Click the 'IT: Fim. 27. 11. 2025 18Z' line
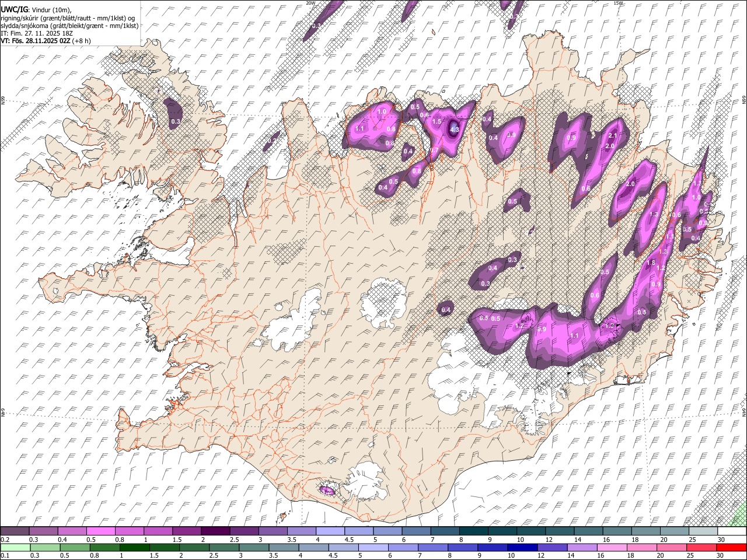The width and height of the screenshot is (747, 560). pyautogui.click(x=37, y=33)
